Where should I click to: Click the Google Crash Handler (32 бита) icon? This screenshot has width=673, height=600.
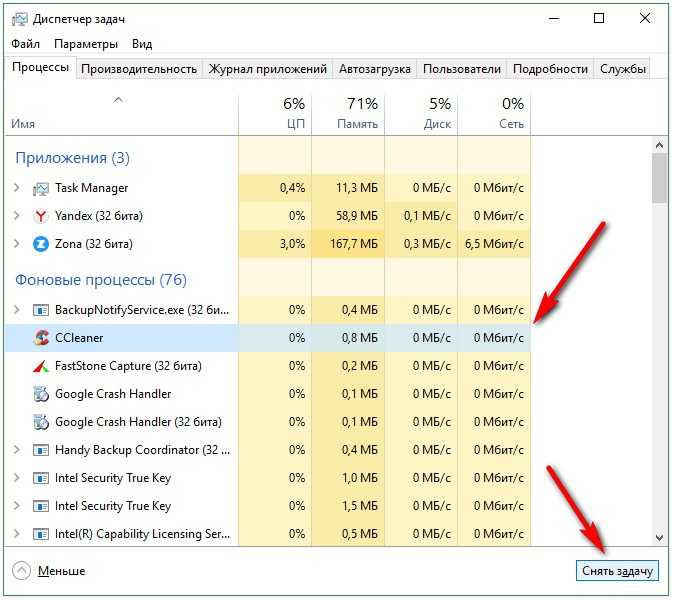coord(41,422)
